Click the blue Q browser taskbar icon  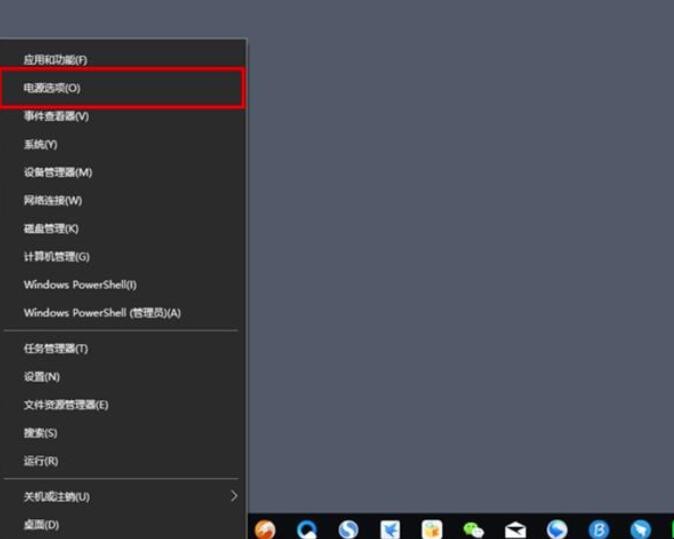click(306, 529)
